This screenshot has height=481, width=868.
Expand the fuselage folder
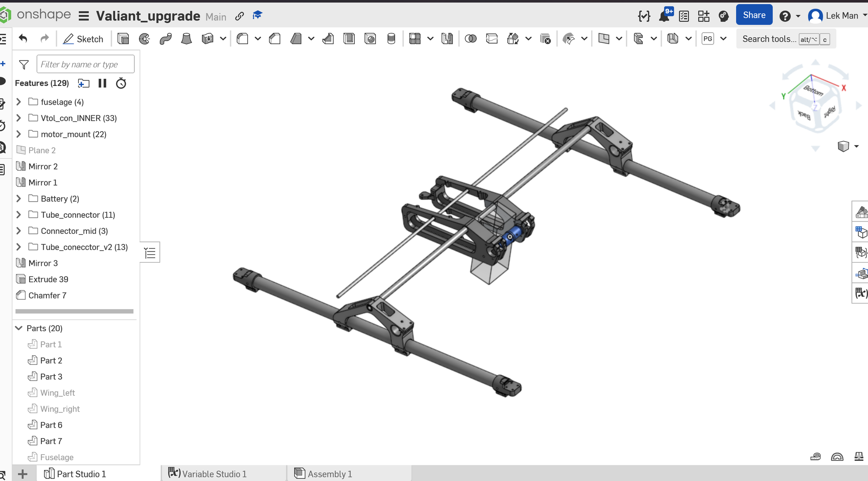point(19,102)
